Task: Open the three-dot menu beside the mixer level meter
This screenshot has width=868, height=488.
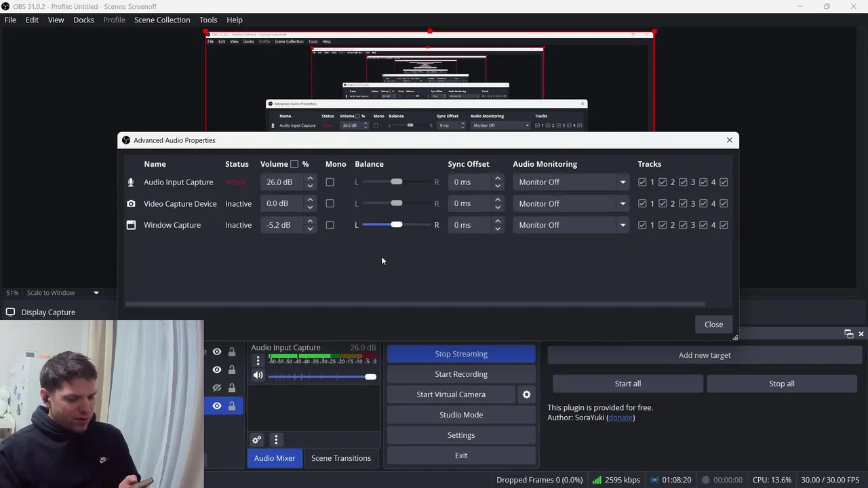Action: click(x=258, y=361)
